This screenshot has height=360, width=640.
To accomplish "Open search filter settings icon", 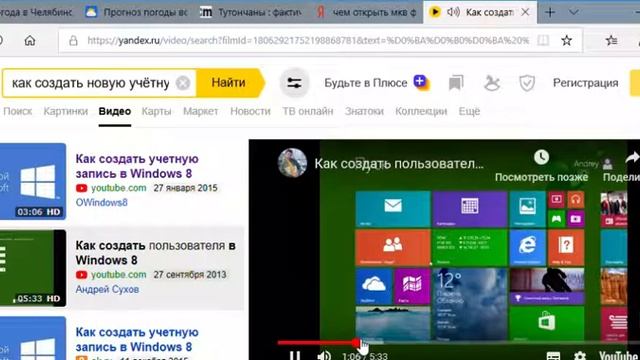I will pyautogui.click(x=294, y=83).
